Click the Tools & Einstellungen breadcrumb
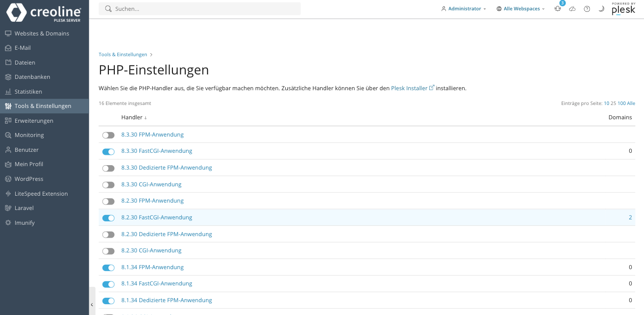Image resolution: width=644 pixels, height=315 pixels. [123, 54]
